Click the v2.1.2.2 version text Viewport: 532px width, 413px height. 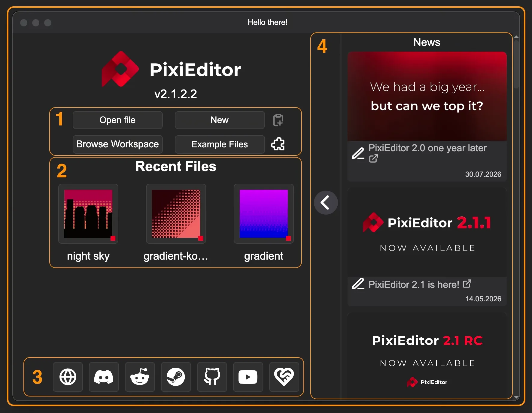176,94
